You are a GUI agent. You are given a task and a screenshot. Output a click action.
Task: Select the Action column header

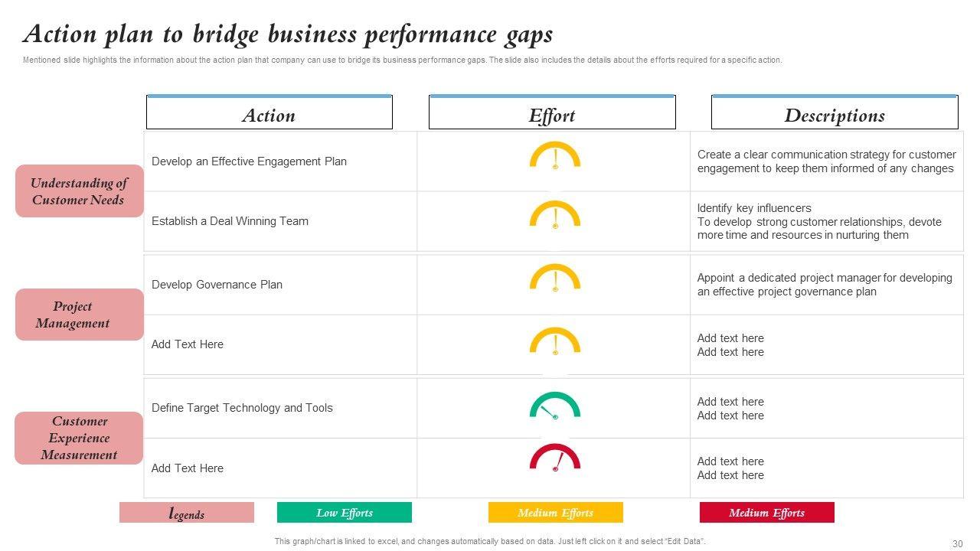(269, 115)
